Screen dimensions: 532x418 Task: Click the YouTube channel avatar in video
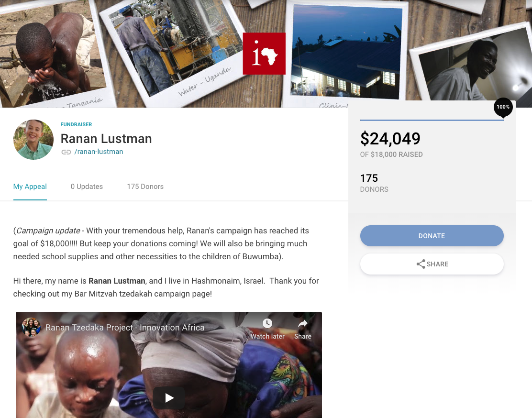click(x=31, y=327)
